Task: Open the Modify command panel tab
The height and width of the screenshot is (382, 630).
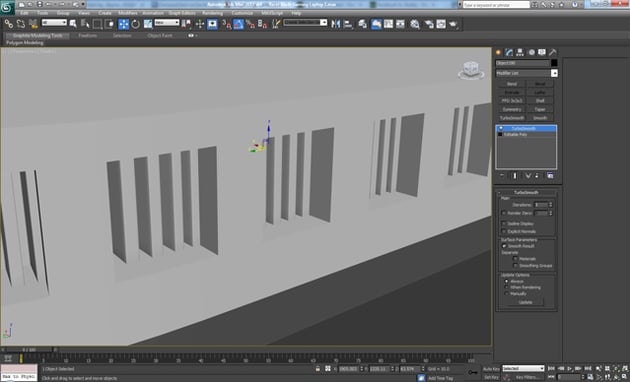Action: 509,52
